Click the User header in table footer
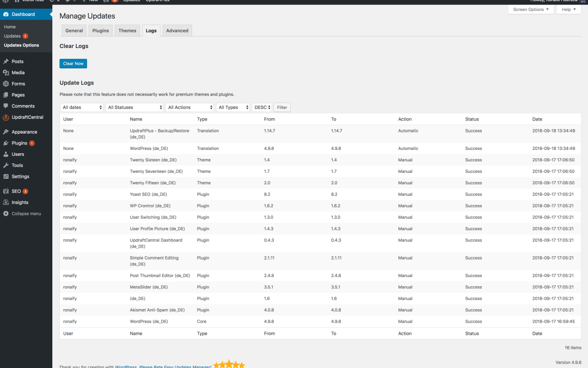This screenshot has height=368, width=588. point(68,334)
